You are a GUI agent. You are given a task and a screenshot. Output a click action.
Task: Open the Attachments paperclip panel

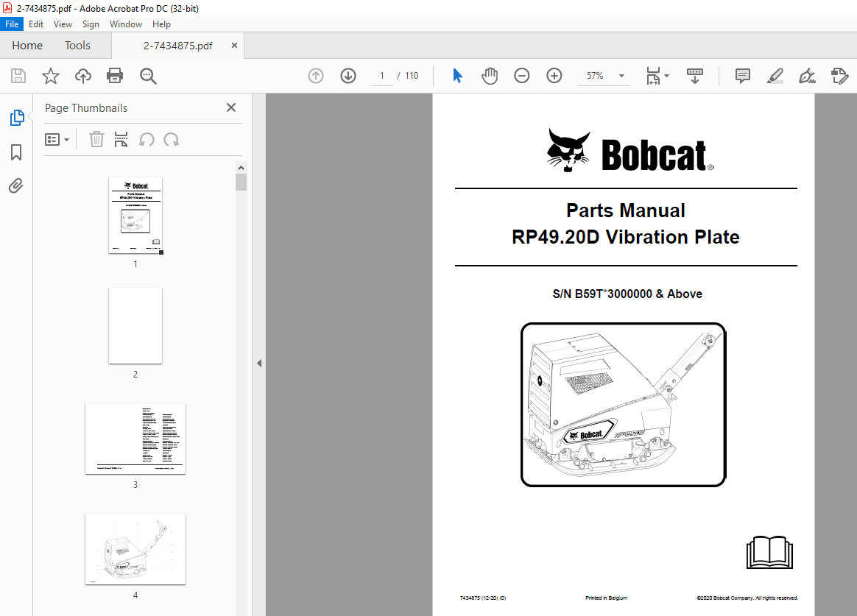16,186
